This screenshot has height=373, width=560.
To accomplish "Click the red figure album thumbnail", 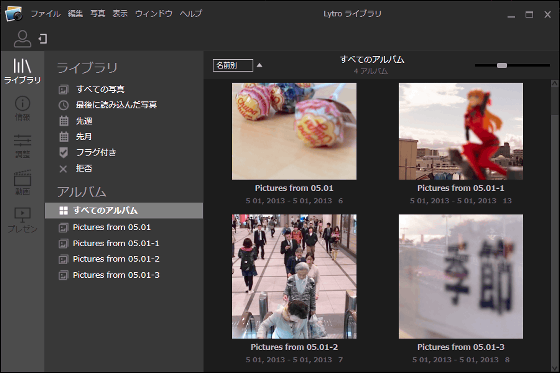I will (461, 131).
